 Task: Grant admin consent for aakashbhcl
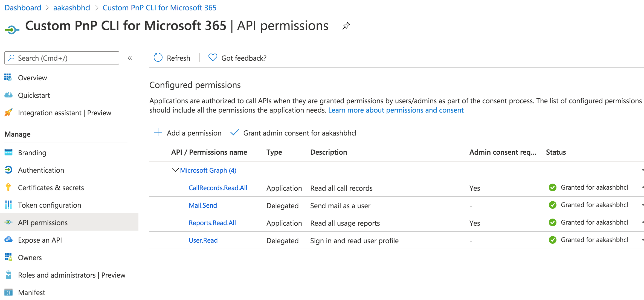[300, 133]
